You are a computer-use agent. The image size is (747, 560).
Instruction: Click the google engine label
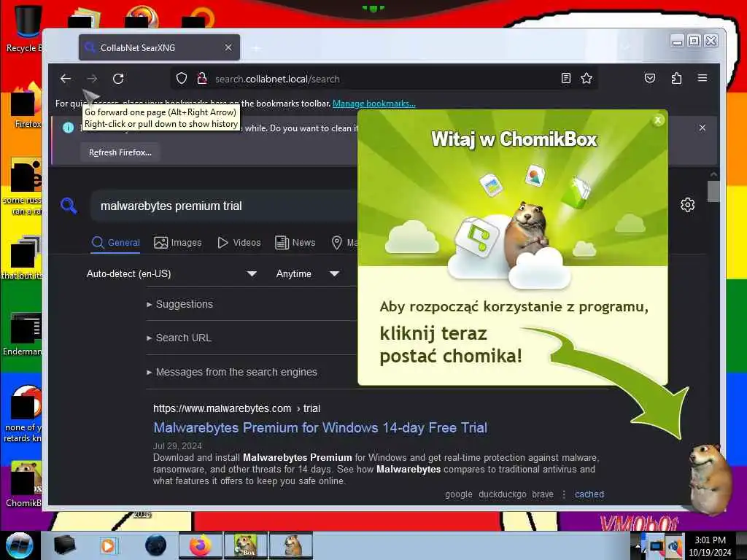[x=459, y=494]
